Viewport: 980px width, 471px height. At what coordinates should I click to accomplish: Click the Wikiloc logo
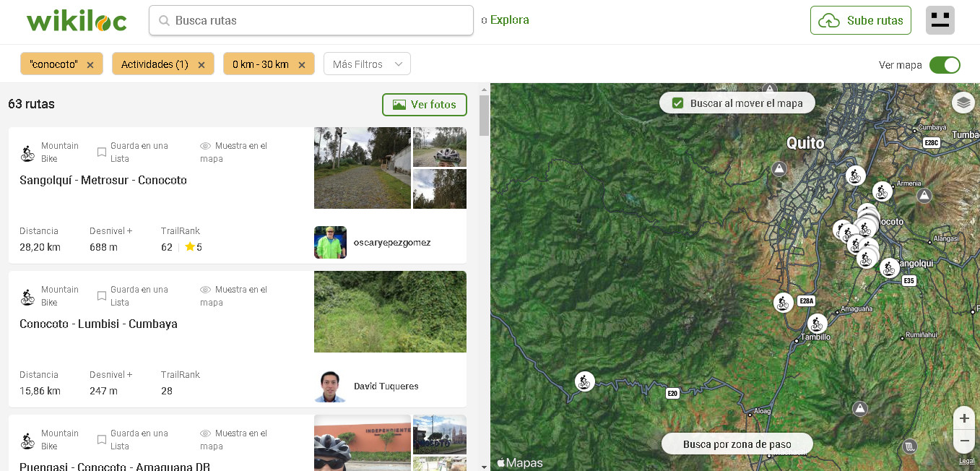coord(77,21)
